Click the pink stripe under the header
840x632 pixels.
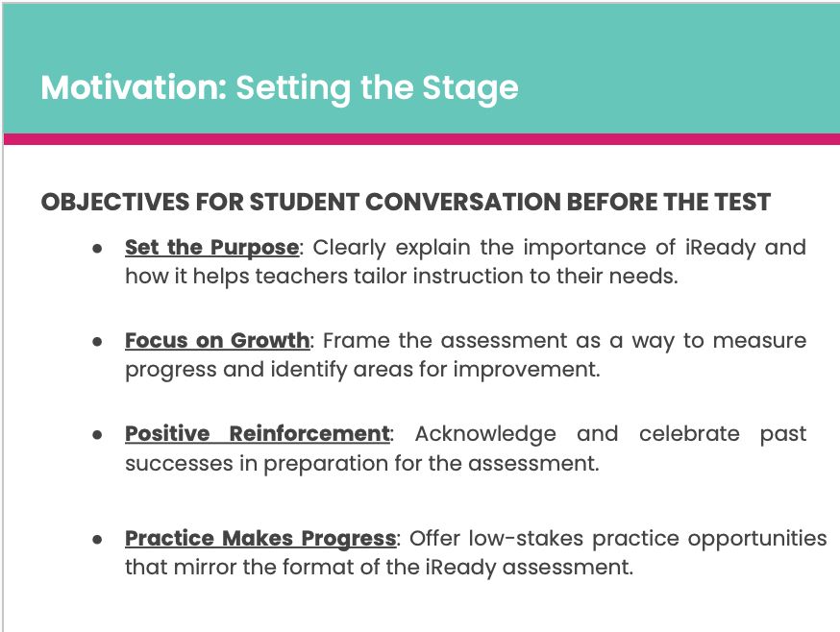coord(422,139)
